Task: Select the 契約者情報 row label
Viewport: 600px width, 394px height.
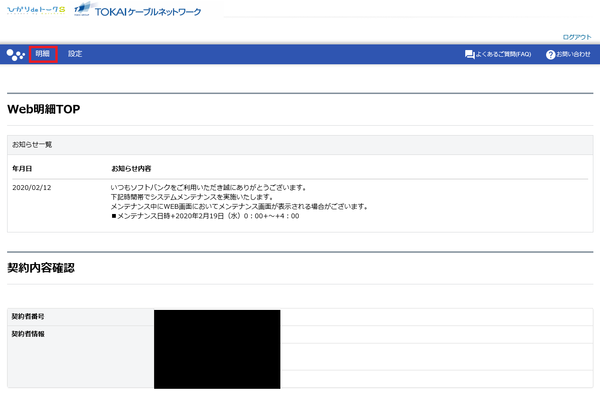Action: click(28, 334)
